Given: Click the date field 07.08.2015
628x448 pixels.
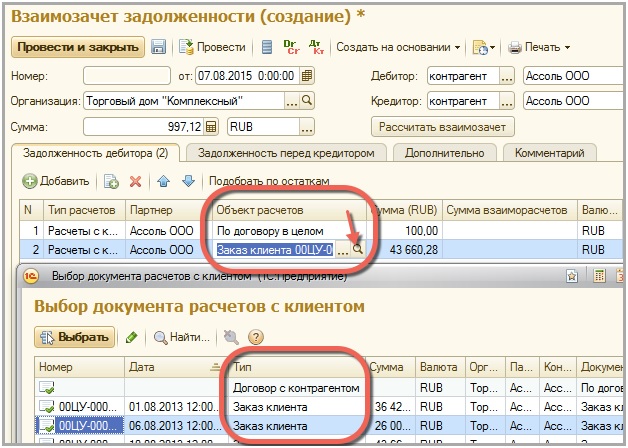Looking at the screenshot, I should pyautogui.click(x=248, y=76).
